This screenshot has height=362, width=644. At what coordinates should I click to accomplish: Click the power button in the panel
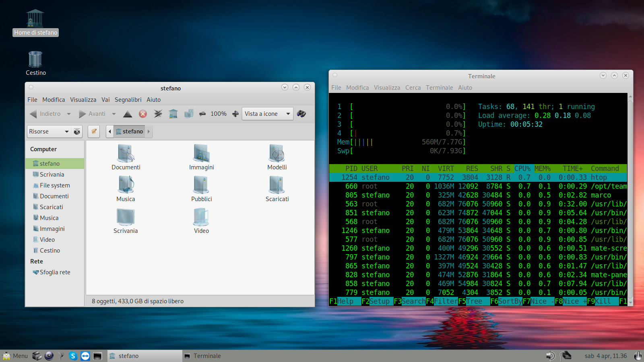coord(638,356)
